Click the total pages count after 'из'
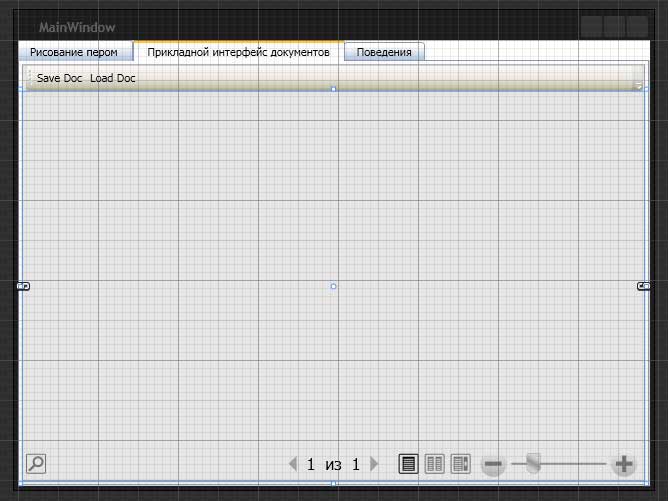 [356, 464]
